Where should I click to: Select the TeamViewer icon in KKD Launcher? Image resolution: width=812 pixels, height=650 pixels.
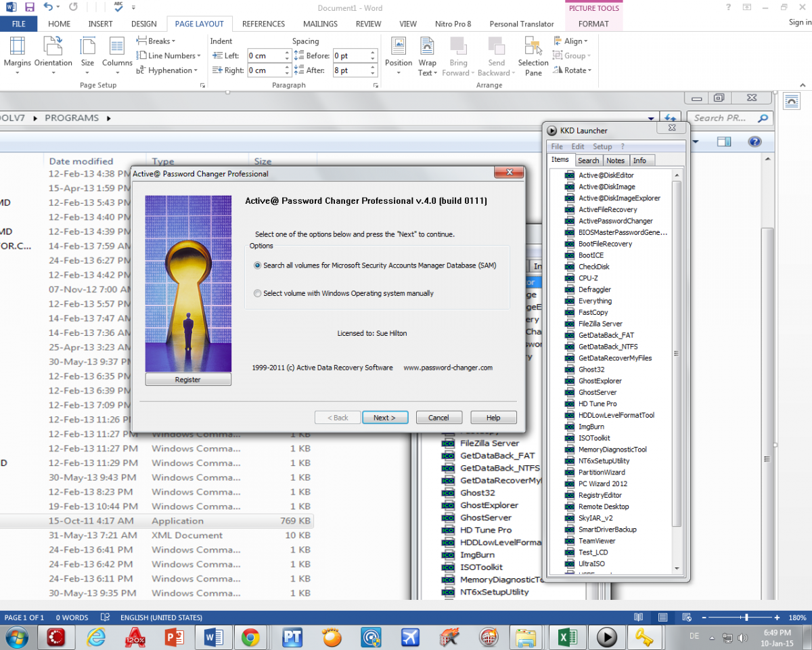click(x=570, y=541)
